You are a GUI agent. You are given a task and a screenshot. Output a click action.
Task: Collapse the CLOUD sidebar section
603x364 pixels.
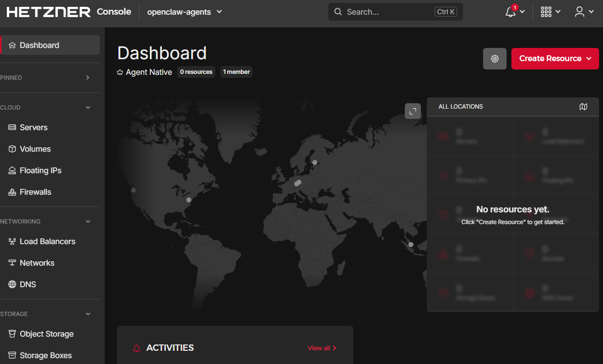click(88, 107)
